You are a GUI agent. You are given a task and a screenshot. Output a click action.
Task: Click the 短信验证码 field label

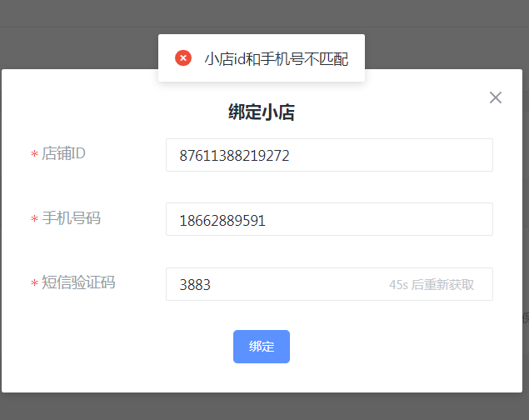78,282
